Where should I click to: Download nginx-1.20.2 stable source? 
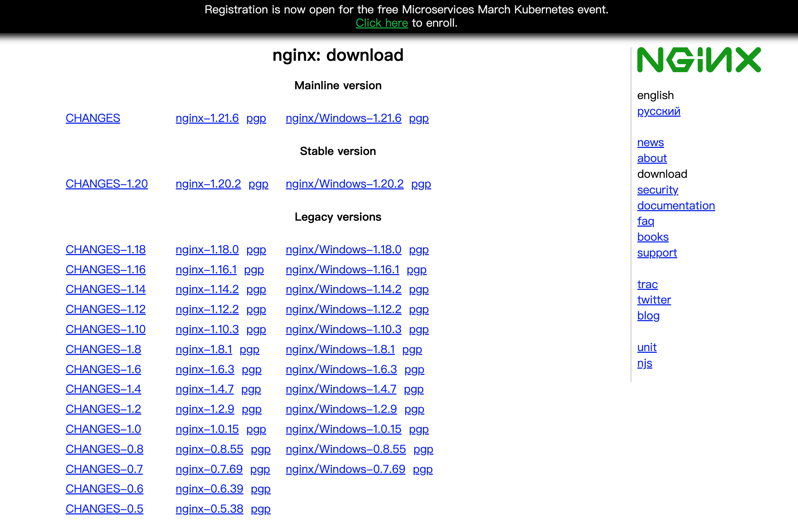coord(208,184)
